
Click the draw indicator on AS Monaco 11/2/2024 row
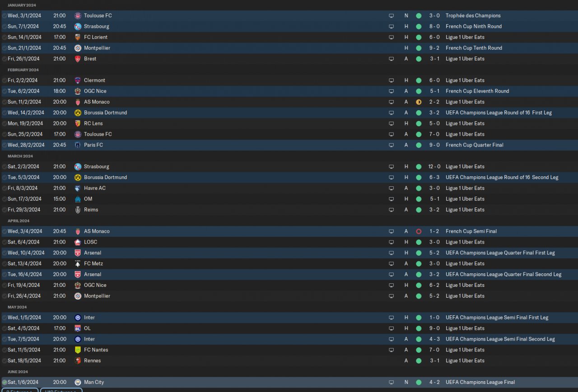[x=419, y=102]
